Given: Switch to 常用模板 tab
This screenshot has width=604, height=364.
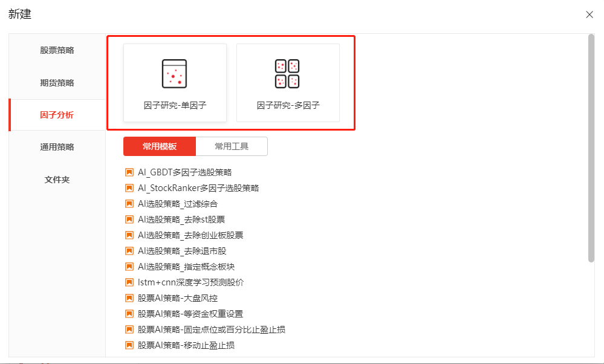Looking at the screenshot, I should pos(160,146).
